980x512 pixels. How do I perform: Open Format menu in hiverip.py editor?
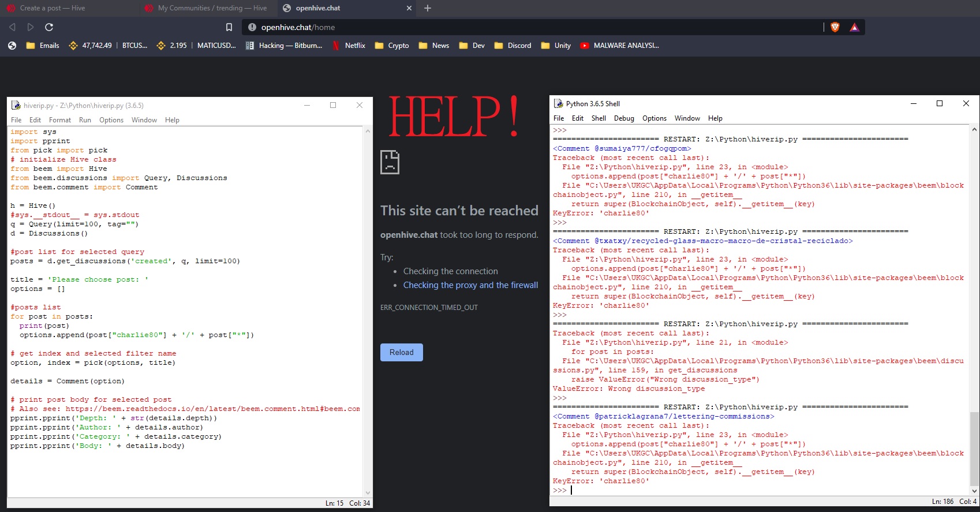[x=60, y=120]
